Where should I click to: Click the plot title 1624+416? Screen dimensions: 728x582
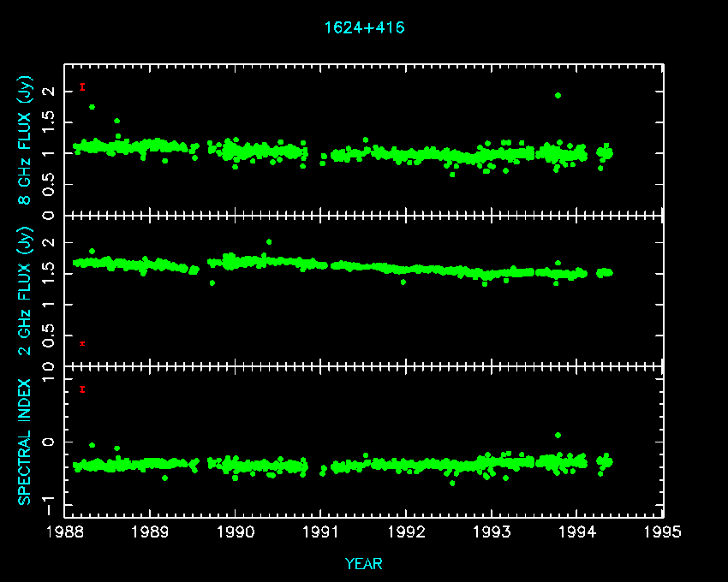(364, 27)
